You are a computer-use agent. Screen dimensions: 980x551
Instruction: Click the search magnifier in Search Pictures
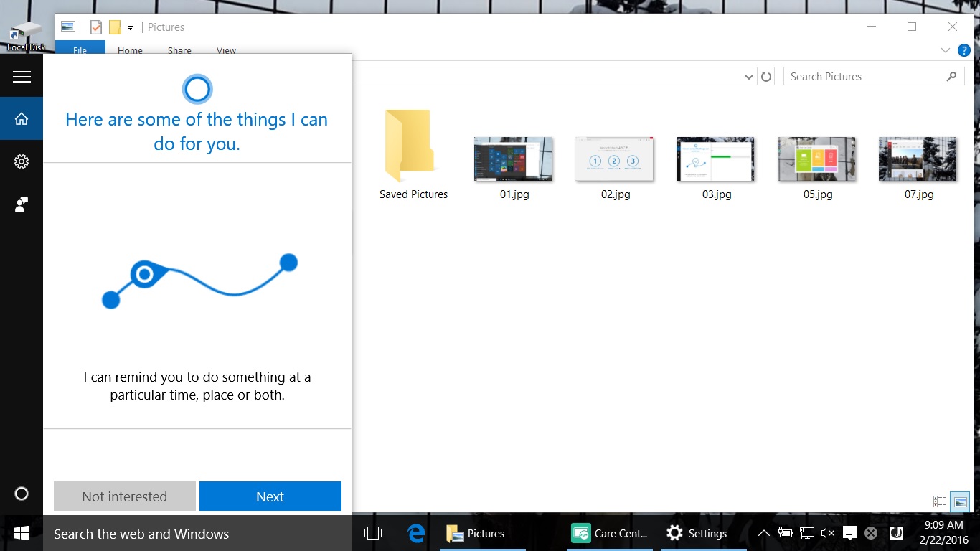tap(952, 76)
